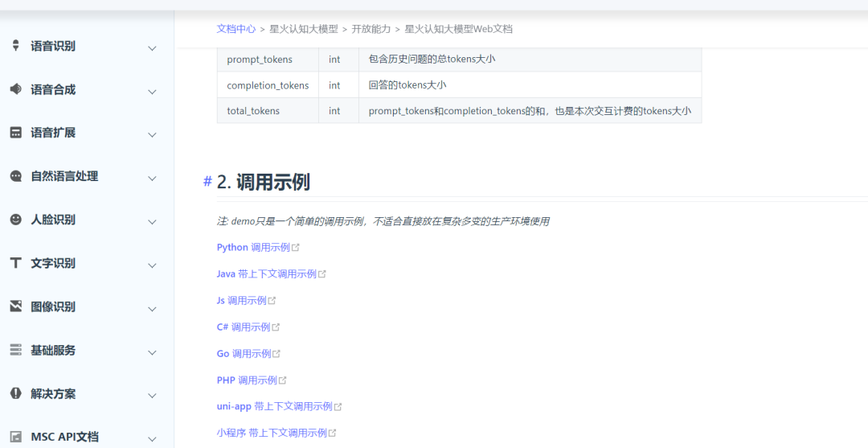Open the Js 调用示例 link
Image resolution: width=868 pixels, height=448 pixels.
(x=242, y=301)
